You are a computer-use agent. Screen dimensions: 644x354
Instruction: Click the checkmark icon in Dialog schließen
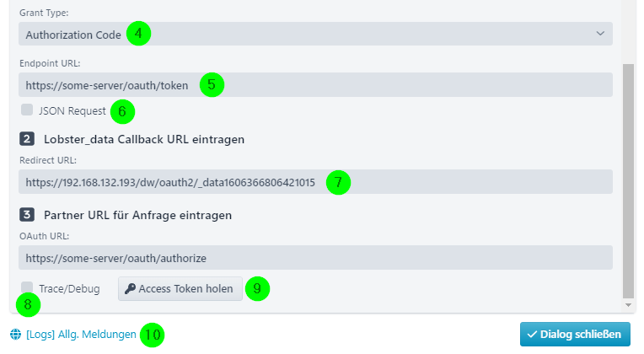pyautogui.click(x=532, y=334)
